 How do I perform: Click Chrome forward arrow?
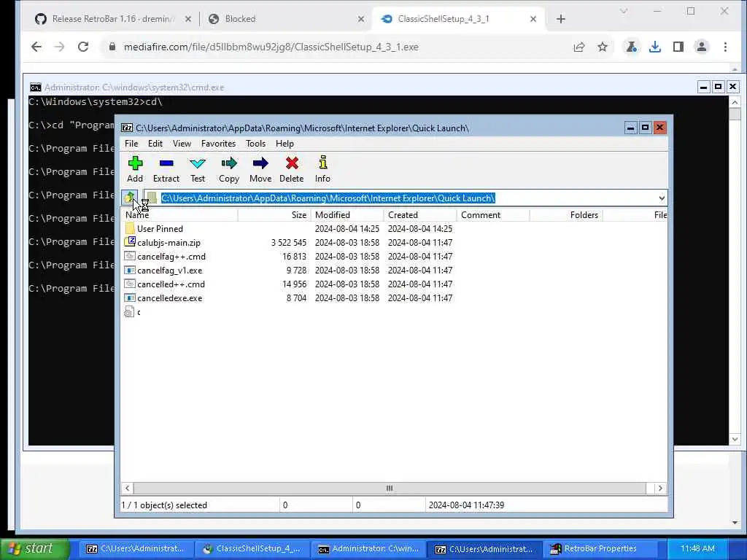click(60, 47)
